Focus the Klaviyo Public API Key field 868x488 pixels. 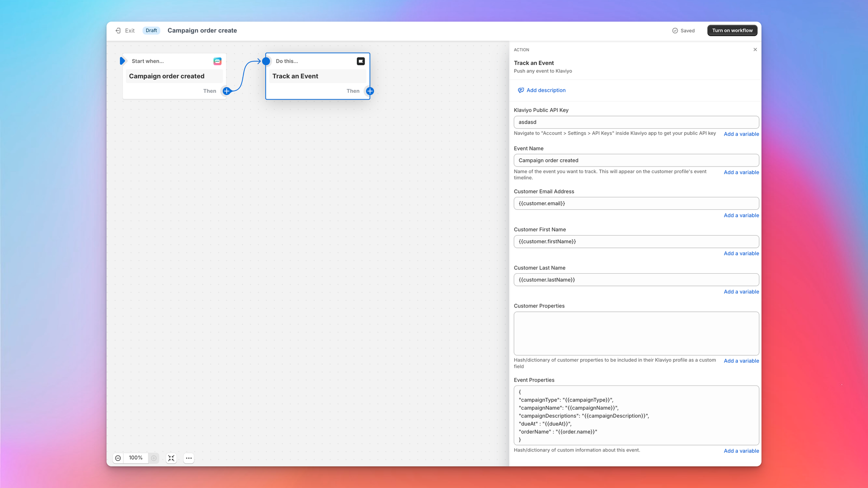pos(636,122)
